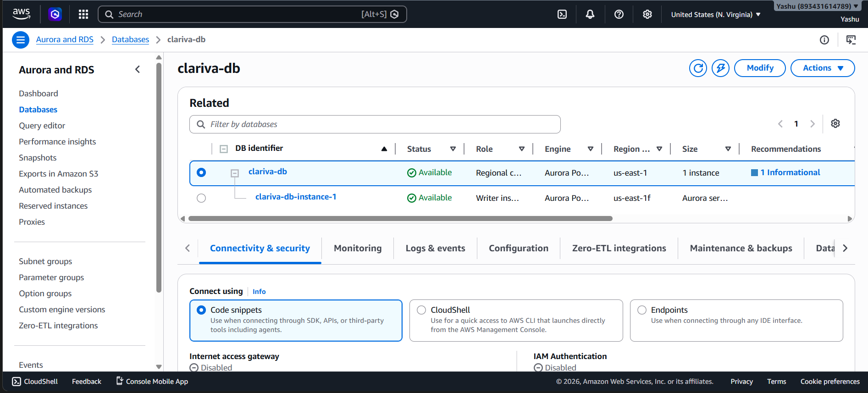Toggle the side navigation hamburger menu
868x393 pixels.
point(21,40)
